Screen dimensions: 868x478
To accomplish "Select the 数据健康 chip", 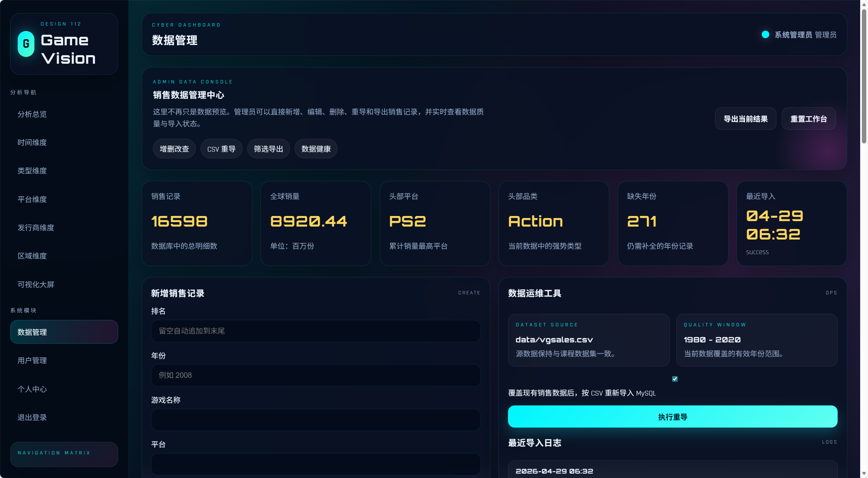I will click(316, 149).
